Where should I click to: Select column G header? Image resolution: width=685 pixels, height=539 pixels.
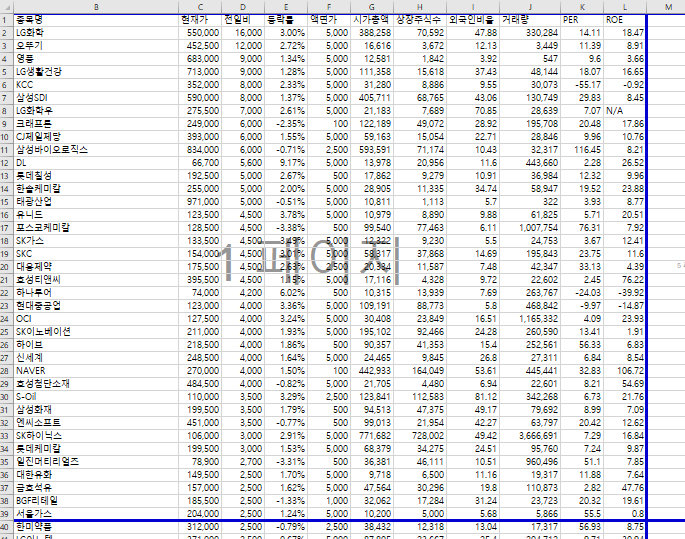[x=372, y=7]
